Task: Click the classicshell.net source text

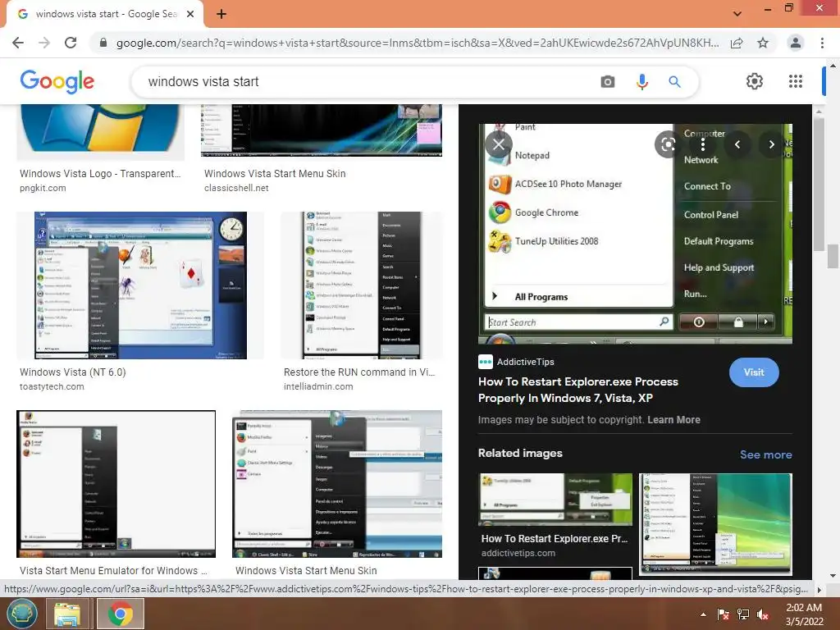Action: 236,188
